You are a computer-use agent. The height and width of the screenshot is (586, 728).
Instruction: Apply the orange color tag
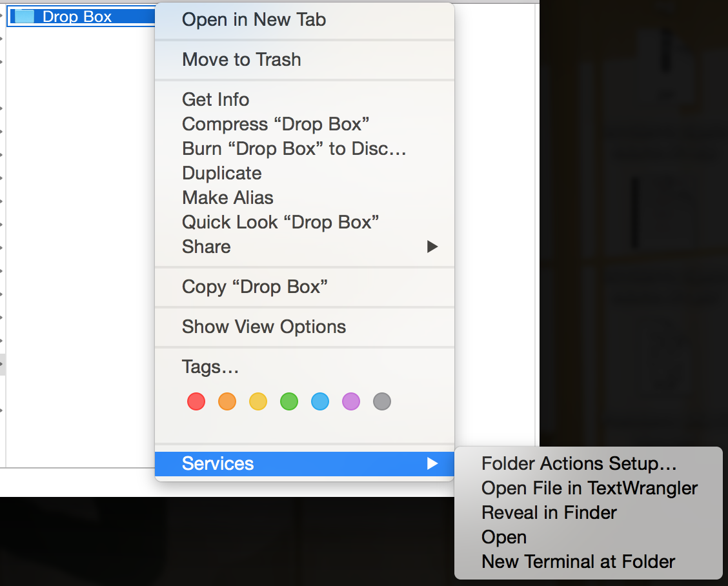click(227, 402)
